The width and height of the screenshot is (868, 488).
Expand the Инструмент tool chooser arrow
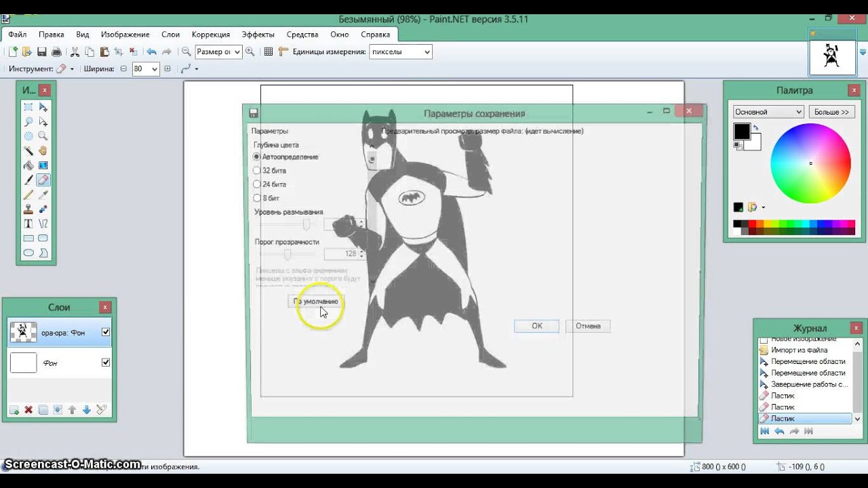click(x=72, y=69)
